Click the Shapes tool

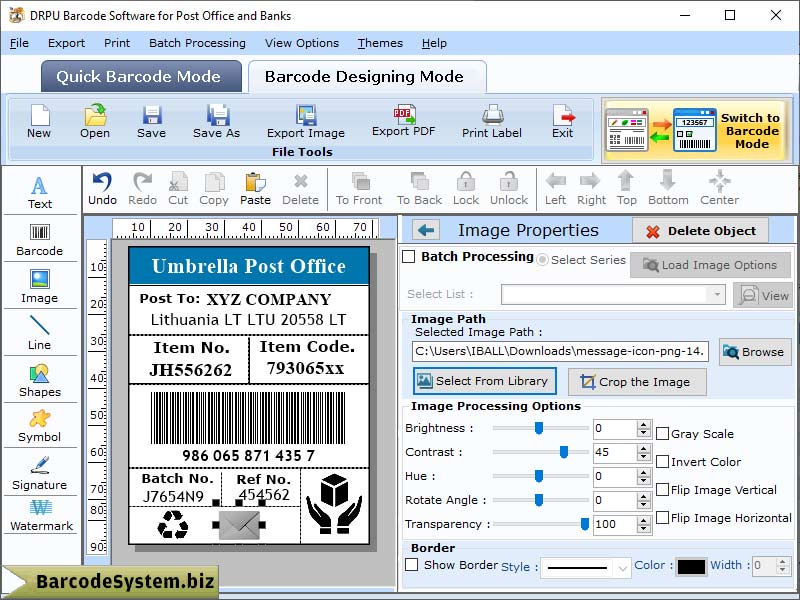40,380
